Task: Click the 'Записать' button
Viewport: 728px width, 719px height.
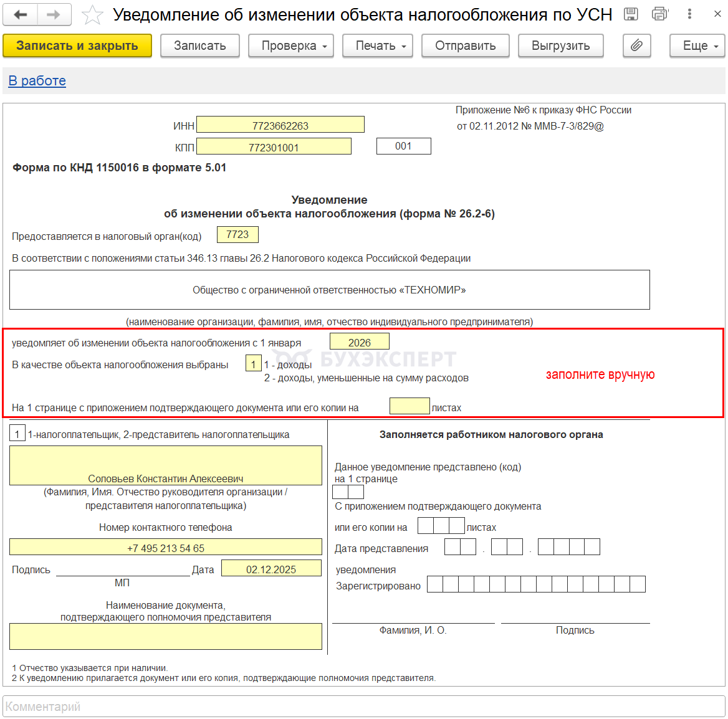Action: 200,45
